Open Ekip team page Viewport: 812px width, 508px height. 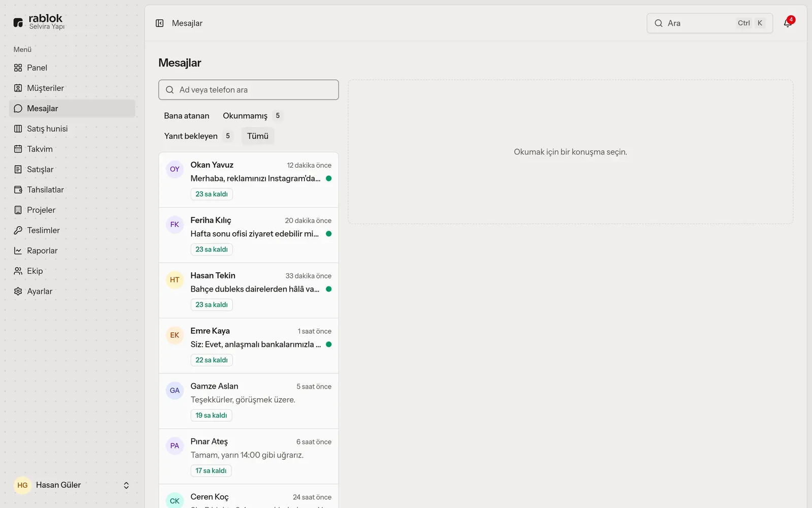(x=72, y=271)
